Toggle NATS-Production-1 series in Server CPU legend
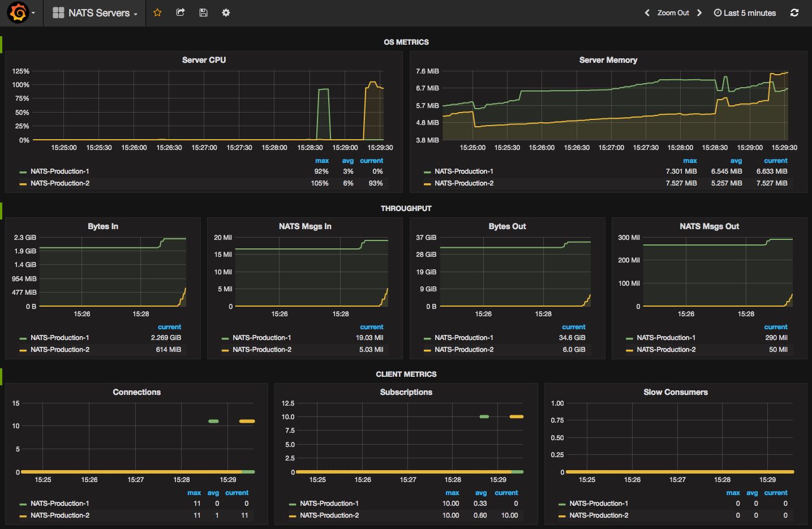 click(59, 171)
